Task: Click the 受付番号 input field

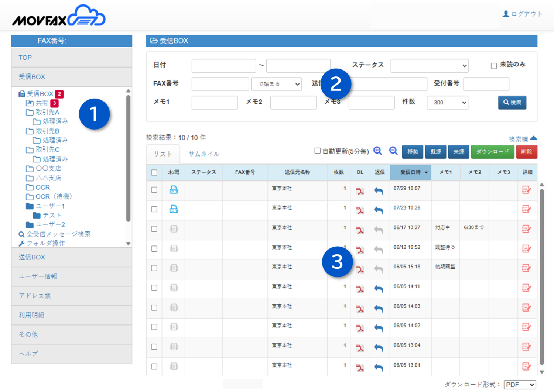Action: (x=486, y=84)
